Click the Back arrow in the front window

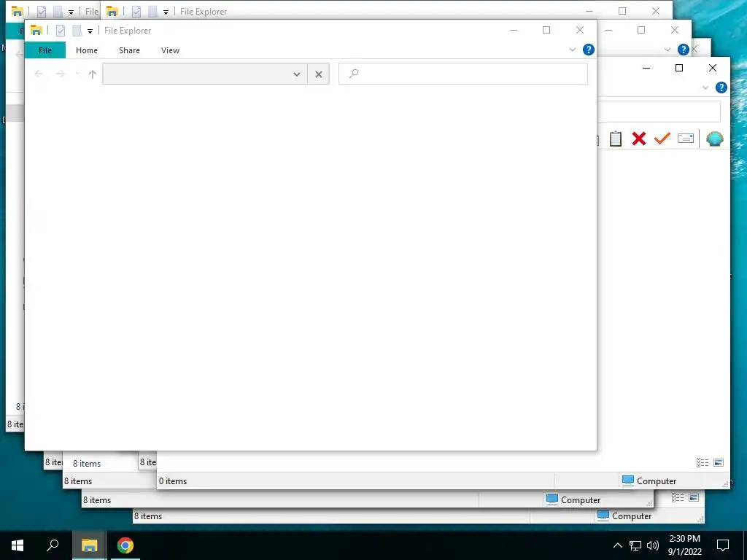click(x=39, y=74)
